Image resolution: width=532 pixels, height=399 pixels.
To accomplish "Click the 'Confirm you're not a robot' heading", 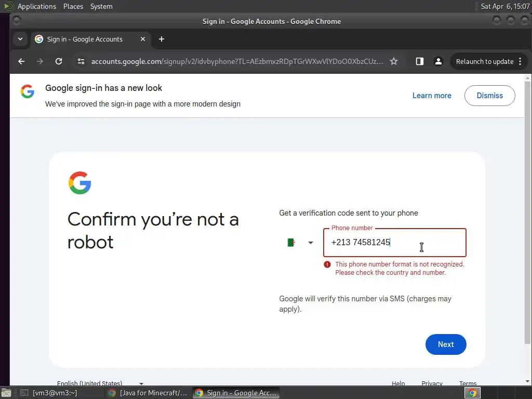I will [x=153, y=230].
